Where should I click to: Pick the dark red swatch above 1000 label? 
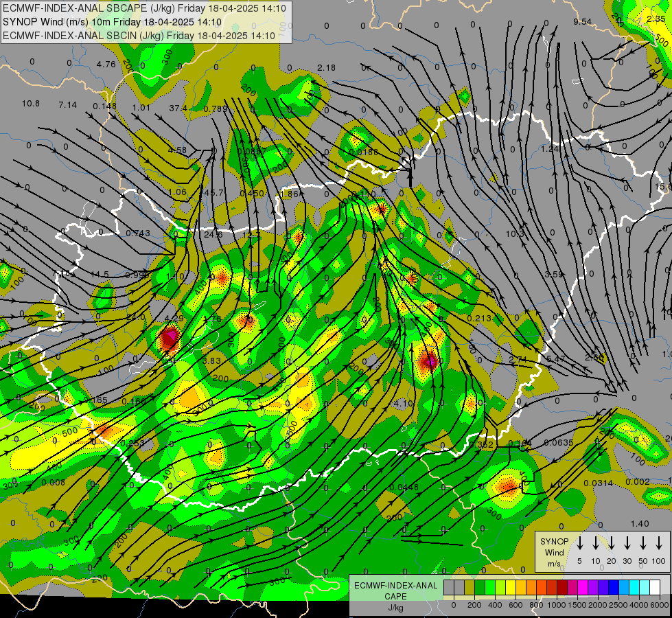click(562, 588)
